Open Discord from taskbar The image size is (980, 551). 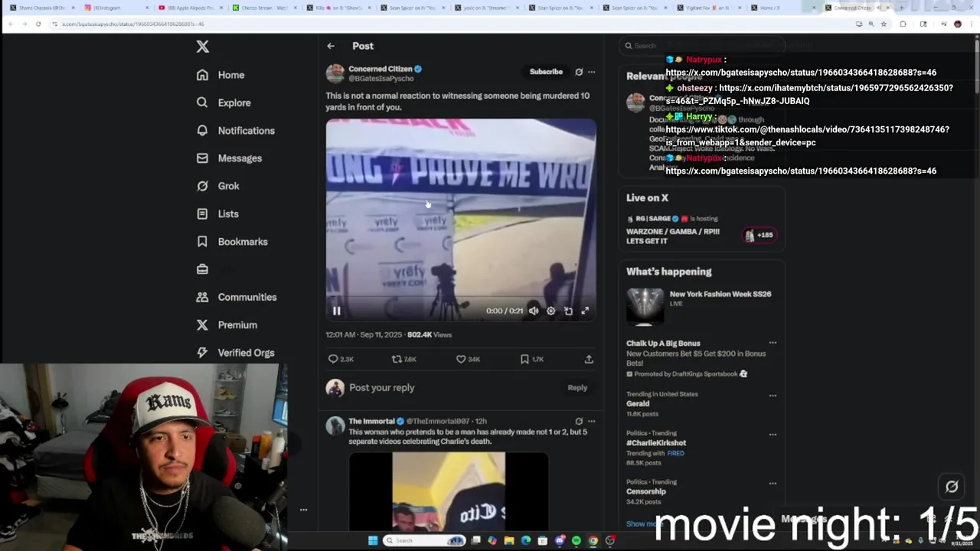point(560,540)
